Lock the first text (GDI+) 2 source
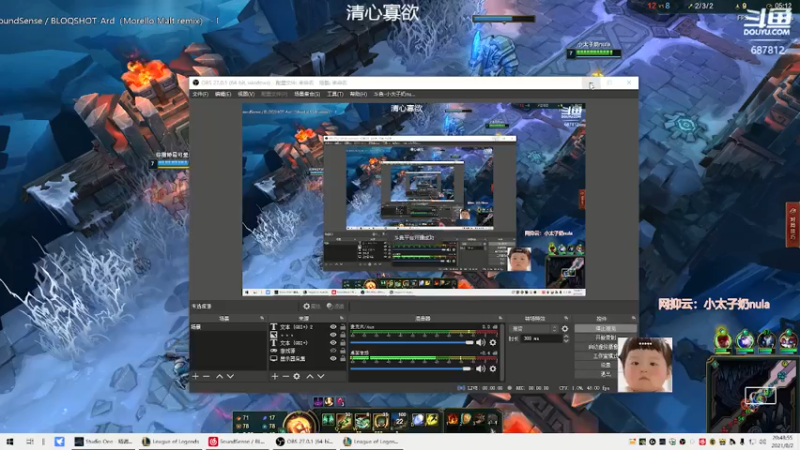The height and width of the screenshot is (450, 800). [x=343, y=327]
